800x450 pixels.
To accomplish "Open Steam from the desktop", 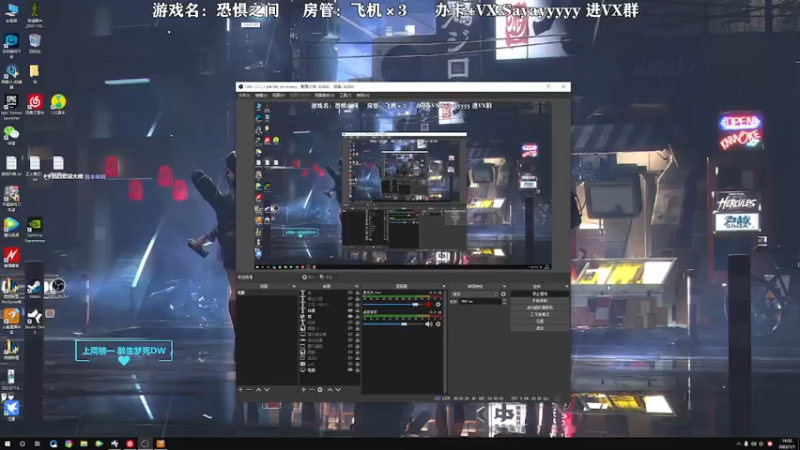I will pyautogui.click(x=34, y=287).
